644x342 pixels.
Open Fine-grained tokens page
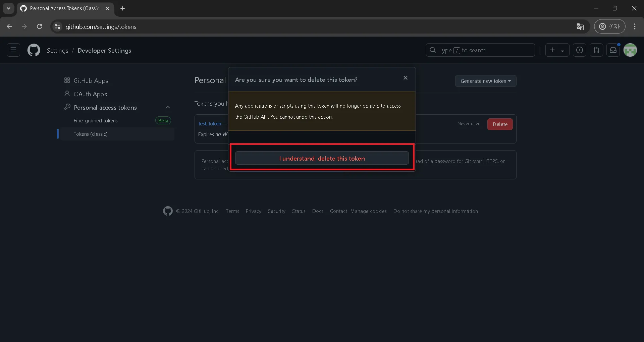96,120
